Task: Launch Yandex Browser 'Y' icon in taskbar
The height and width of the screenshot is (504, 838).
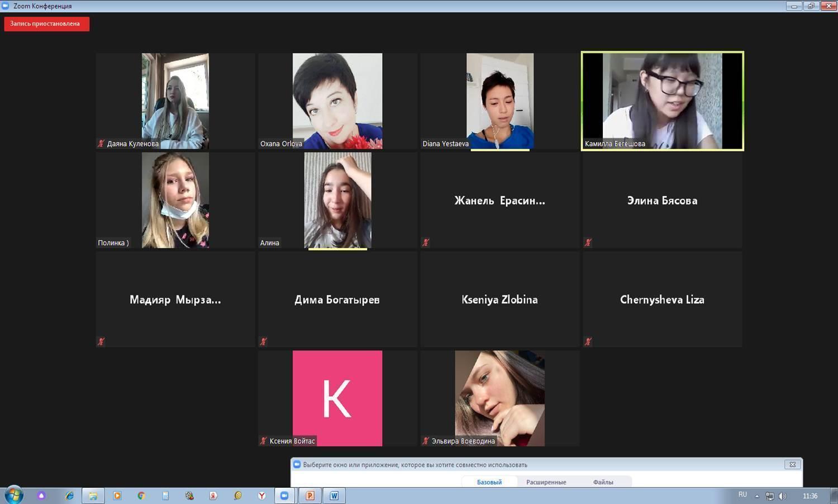Action: click(x=261, y=496)
